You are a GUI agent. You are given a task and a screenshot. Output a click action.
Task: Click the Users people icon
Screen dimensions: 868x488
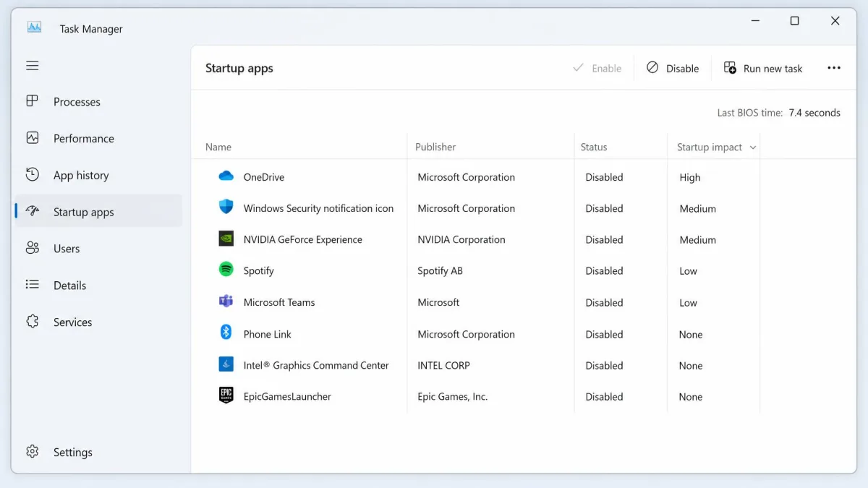coord(33,248)
